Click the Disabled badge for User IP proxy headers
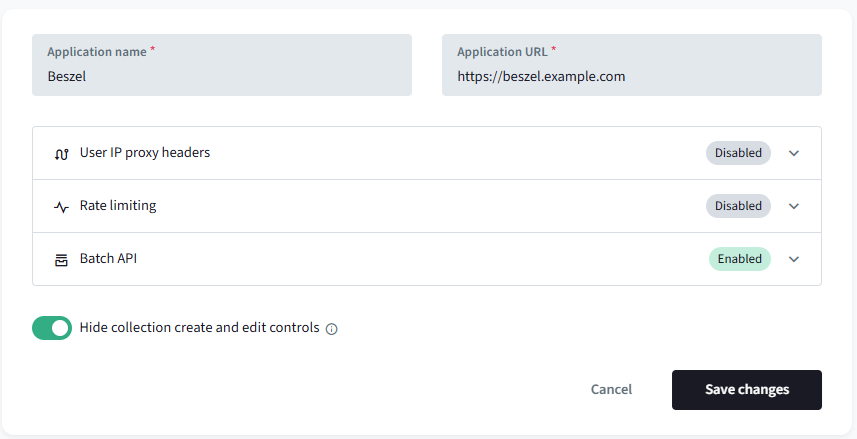Screen dimensions: 857x439 738,153
